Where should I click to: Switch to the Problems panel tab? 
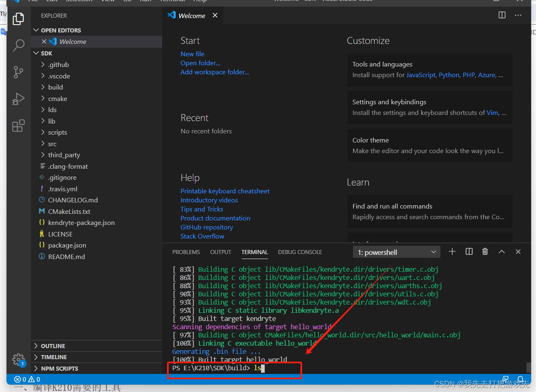coord(186,252)
